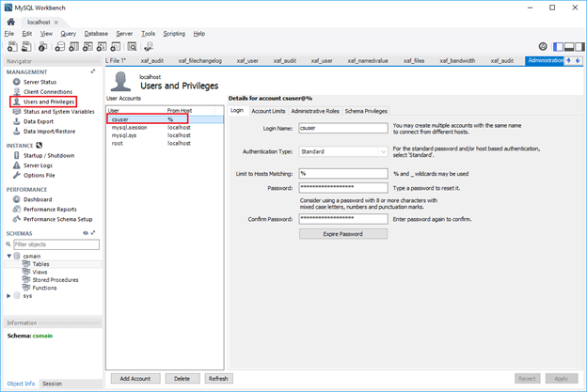Click the new SQL tab toolbar icon
This screenshot has width=587, height=392.
pos(12,47)
